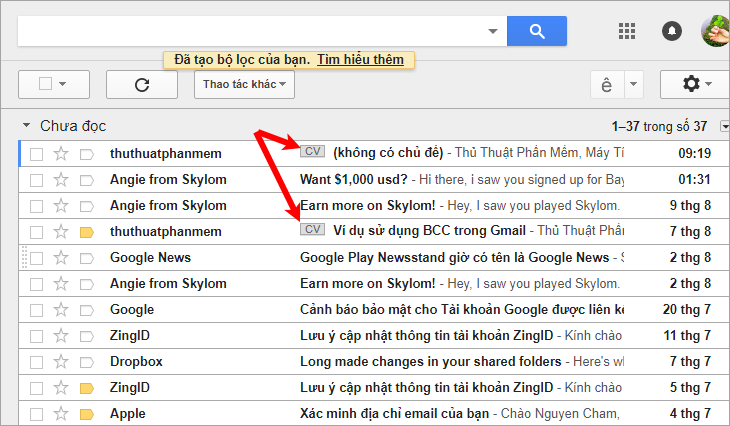
Task: Check the thuthuatphanmem 09:19 email checkbox
Action: click(x=36, y=154)
